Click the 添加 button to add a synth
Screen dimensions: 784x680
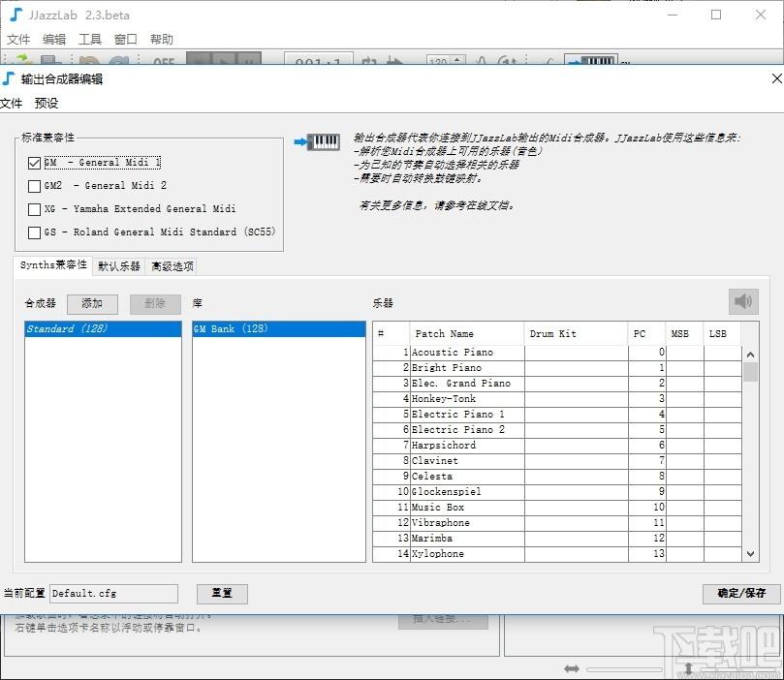pyautogui.click(x=92, y=304)
